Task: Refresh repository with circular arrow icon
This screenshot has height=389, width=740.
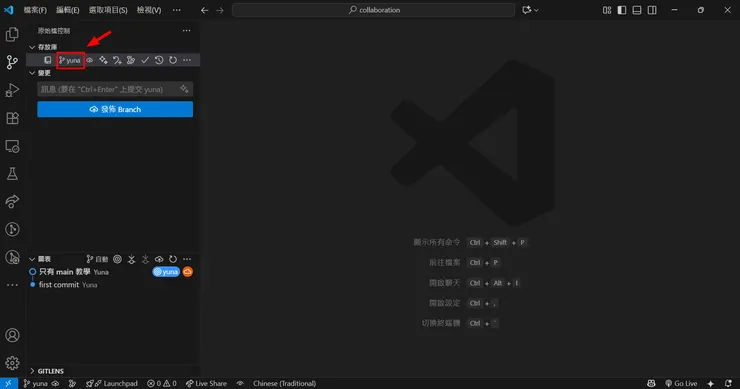Action: (173, 60)
